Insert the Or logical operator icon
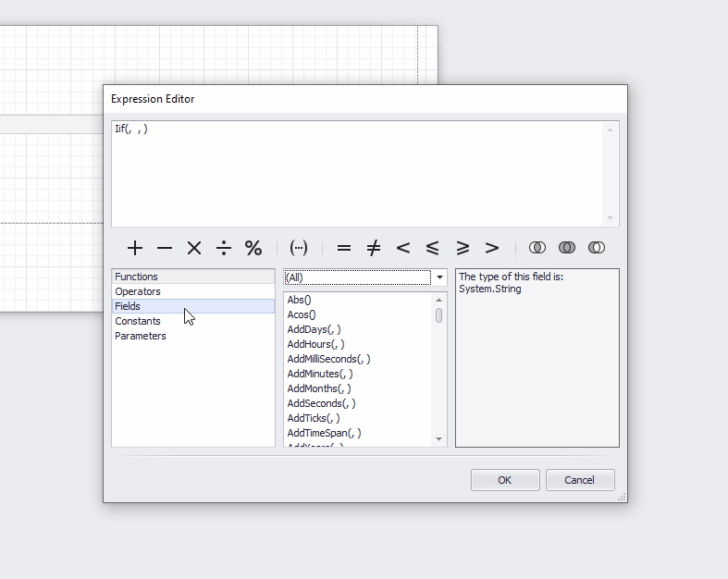Image resolution: width=728 pixels, height=579 pixels. (567, 248)
